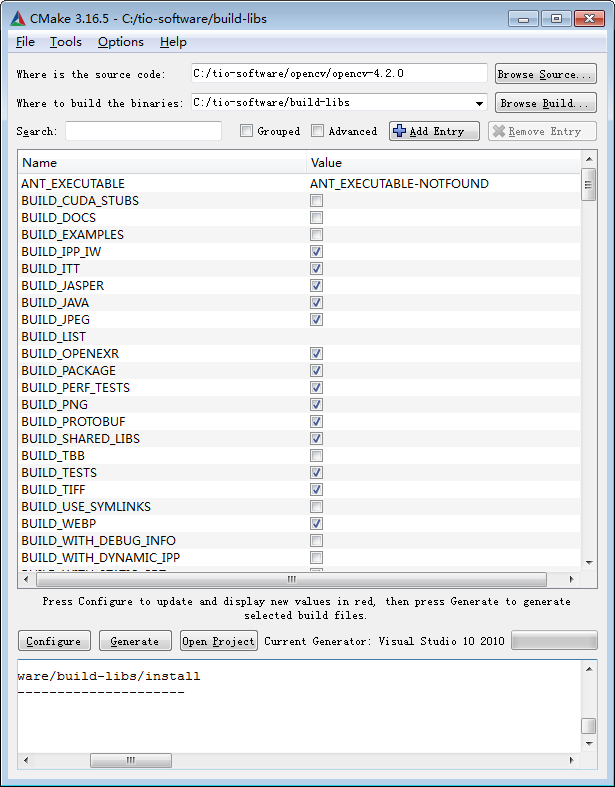
Task: Click the progress bar next to generator
Action: click(x=554, y=641)
